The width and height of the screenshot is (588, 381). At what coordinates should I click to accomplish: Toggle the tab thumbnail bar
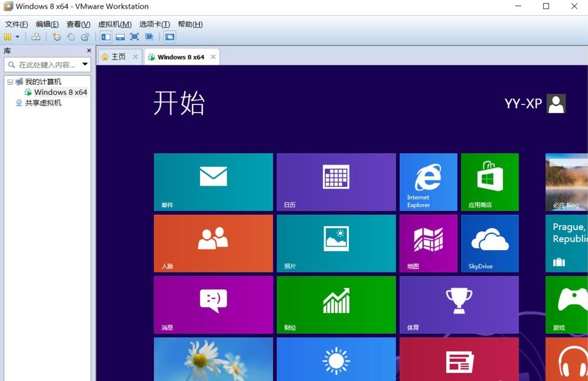(x=120, y=37)
